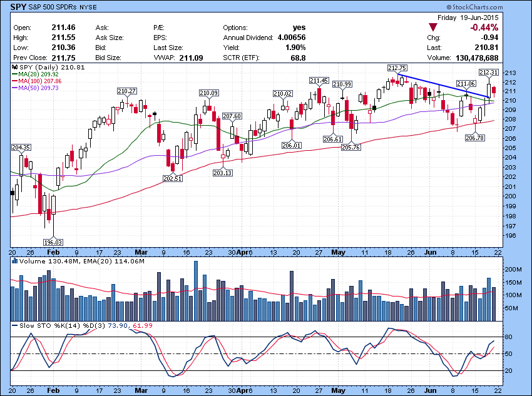Click the 196.03 low price annotation
The image size is (532, 396).
click(53, 242)
